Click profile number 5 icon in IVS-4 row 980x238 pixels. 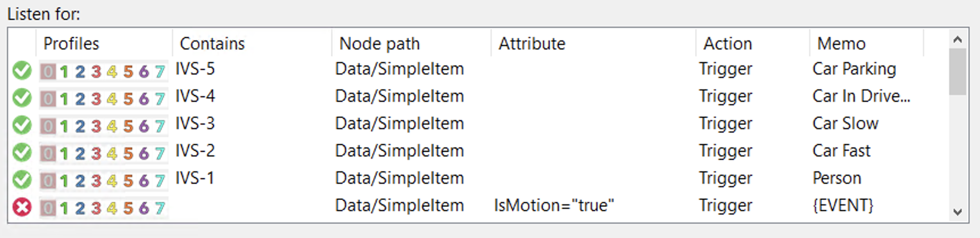pos(128,99)
